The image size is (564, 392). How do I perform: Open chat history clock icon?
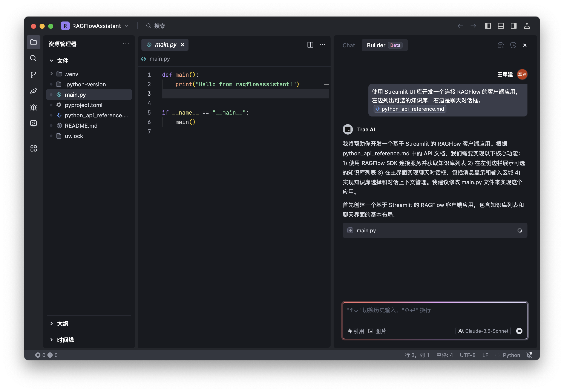(513, 45)
